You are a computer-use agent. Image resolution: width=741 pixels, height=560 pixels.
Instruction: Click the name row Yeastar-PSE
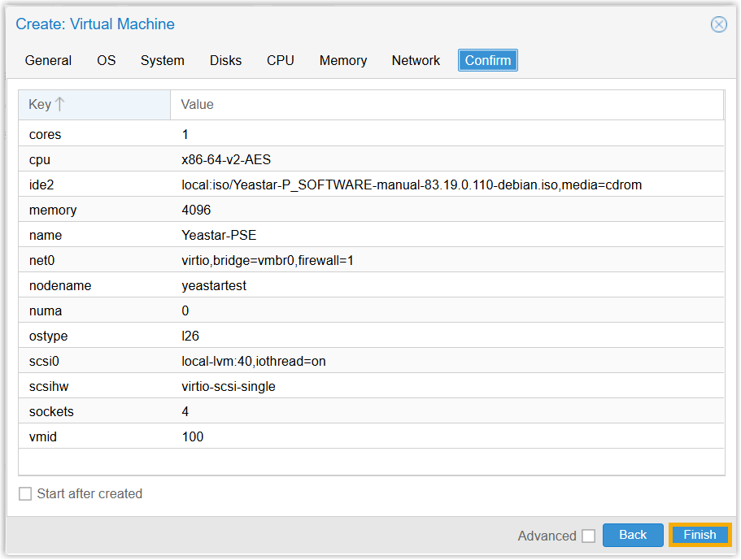pyautogui.click(x=371, y=235)
